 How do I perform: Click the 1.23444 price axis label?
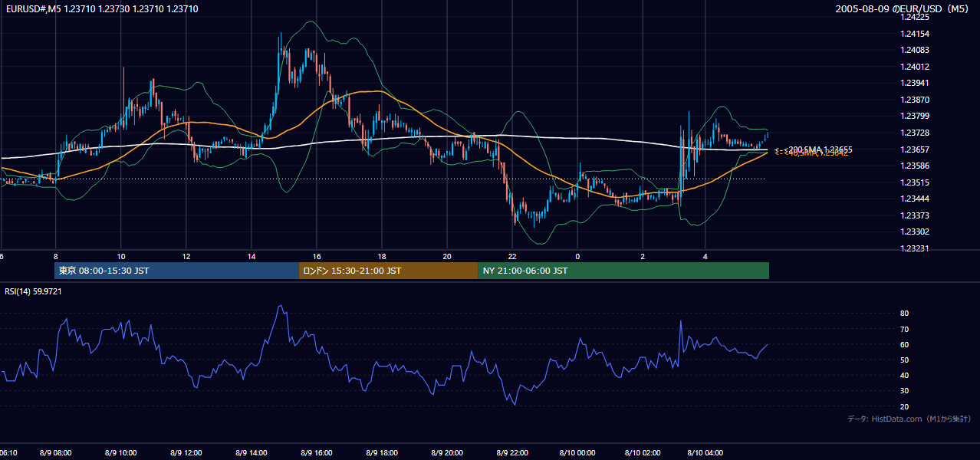[x=916, y=199]
